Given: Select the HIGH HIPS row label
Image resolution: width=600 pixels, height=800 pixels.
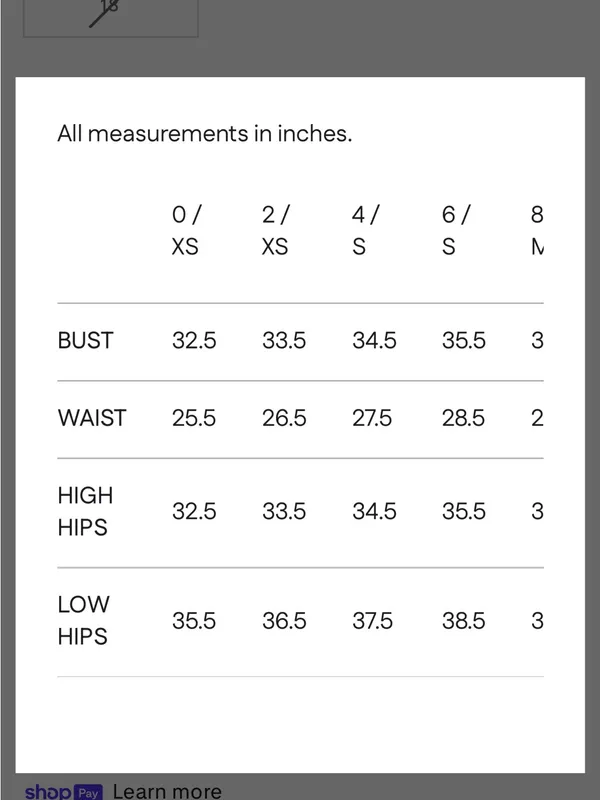Looking at the screenshot, I should point(85,512).
